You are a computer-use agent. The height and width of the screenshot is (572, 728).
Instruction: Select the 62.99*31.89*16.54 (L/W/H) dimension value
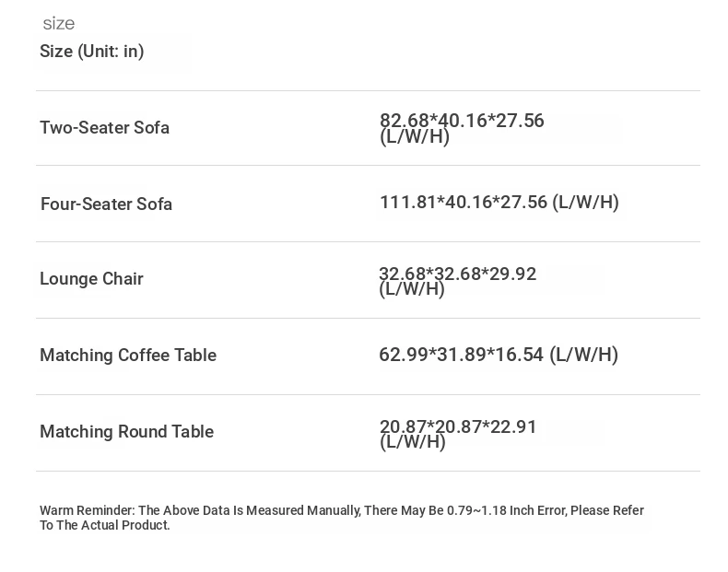pyautogui.click(x=498, y=356)
